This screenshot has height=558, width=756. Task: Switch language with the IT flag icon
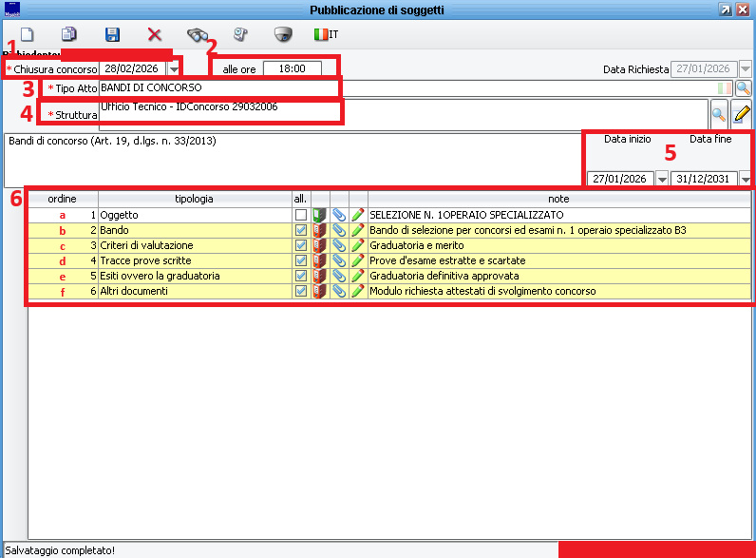(326, 34)
